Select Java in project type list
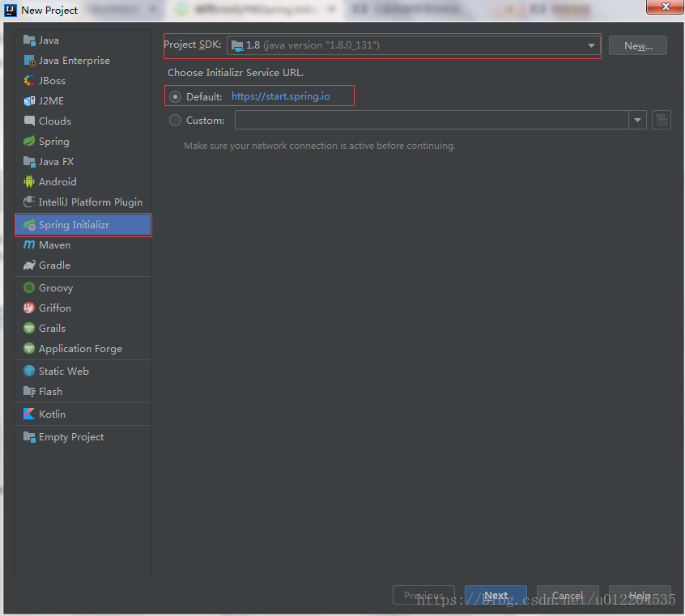 pyautogui.click(x=83, y=40)
